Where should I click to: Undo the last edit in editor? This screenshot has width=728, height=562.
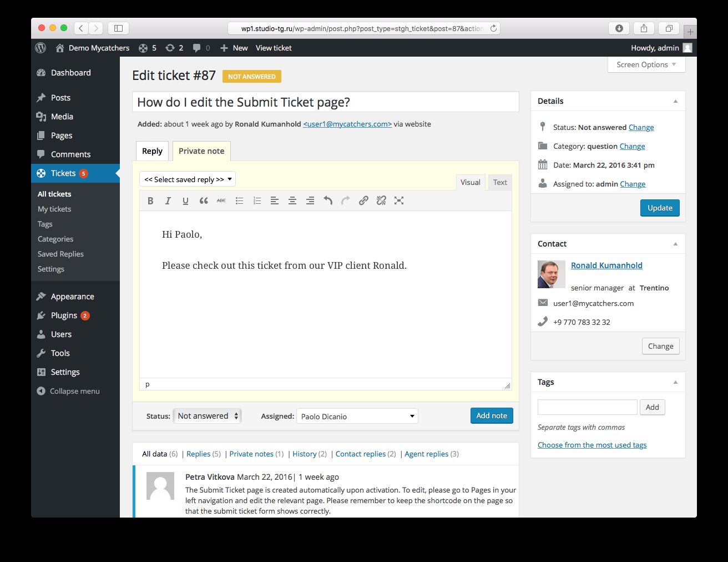(328, 200)
